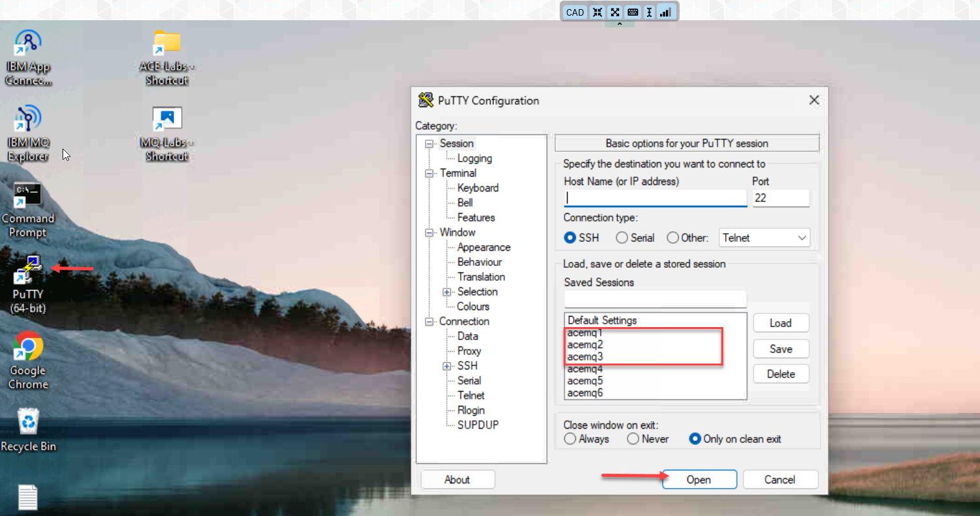Click the Save session button
This screenshot has height=516, width=980.
(781, 349)
